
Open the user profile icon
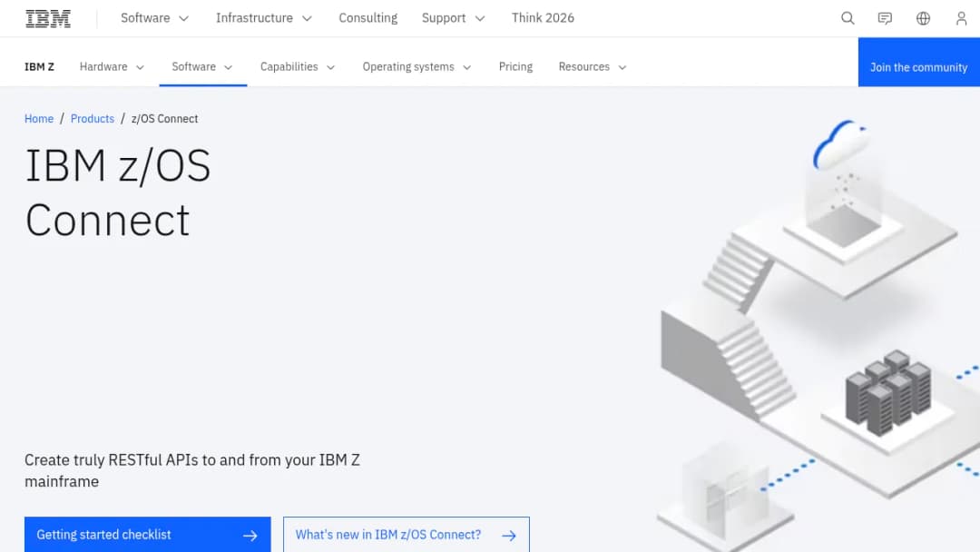click(x=961, y=18)
